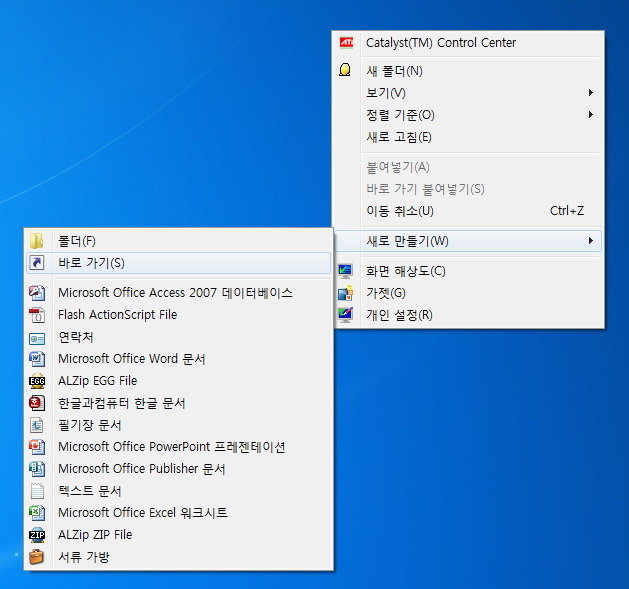Select 보기(V) in the context menu
The height and width of the screenshot is (589, 629).
(468, 93)
